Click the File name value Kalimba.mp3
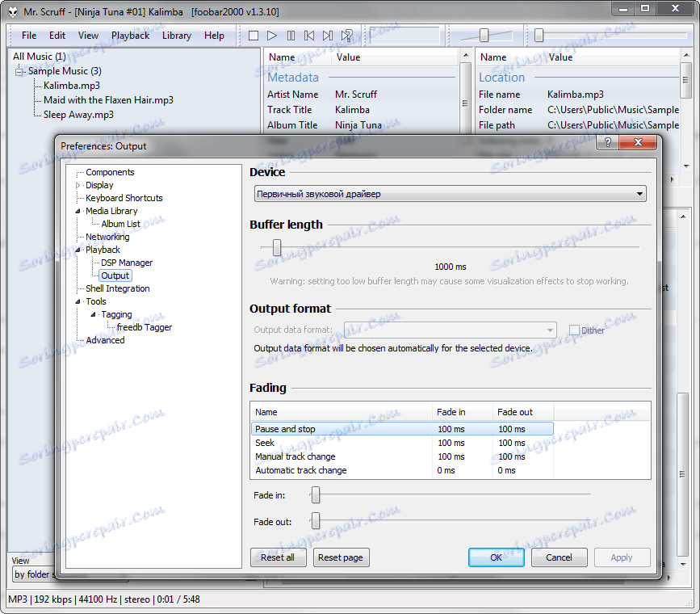The height and width of the screenshot is (614, 700). tap(575, 95)
